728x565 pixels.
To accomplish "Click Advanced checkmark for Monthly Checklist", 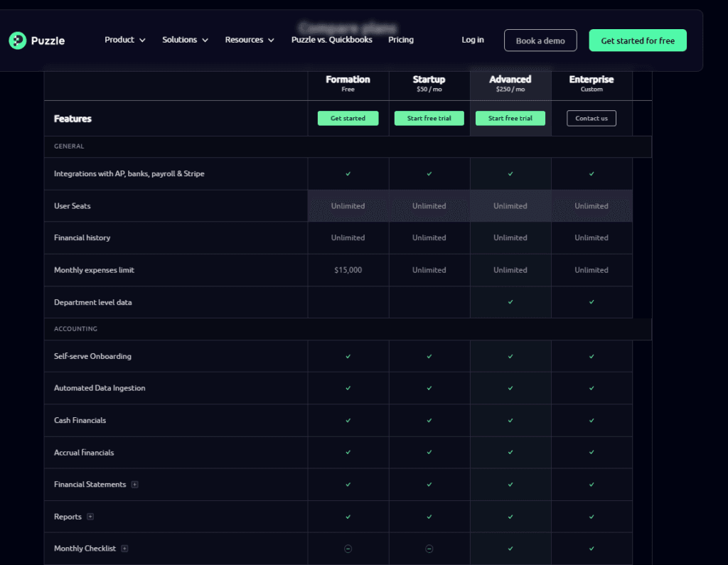I will [510, 549].
